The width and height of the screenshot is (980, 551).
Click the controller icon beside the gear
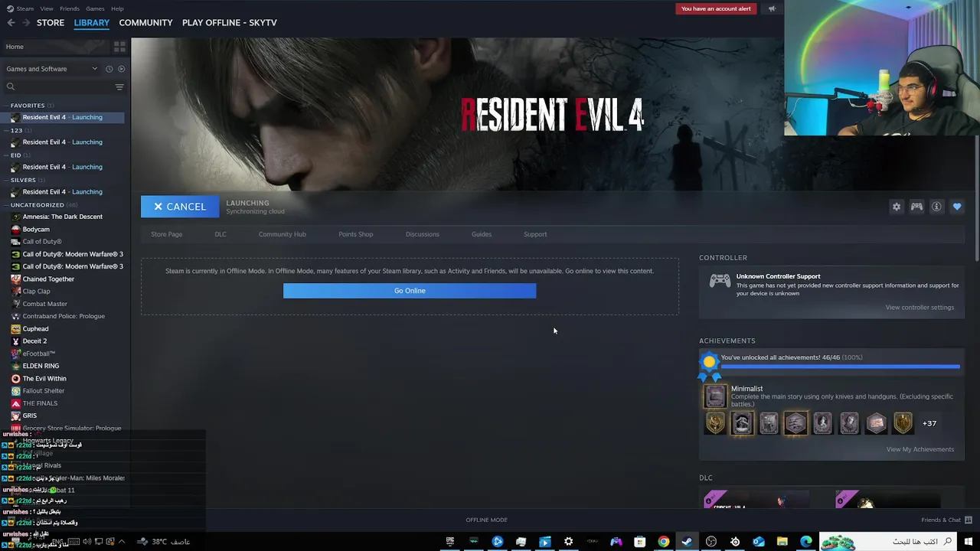point(916,207)
